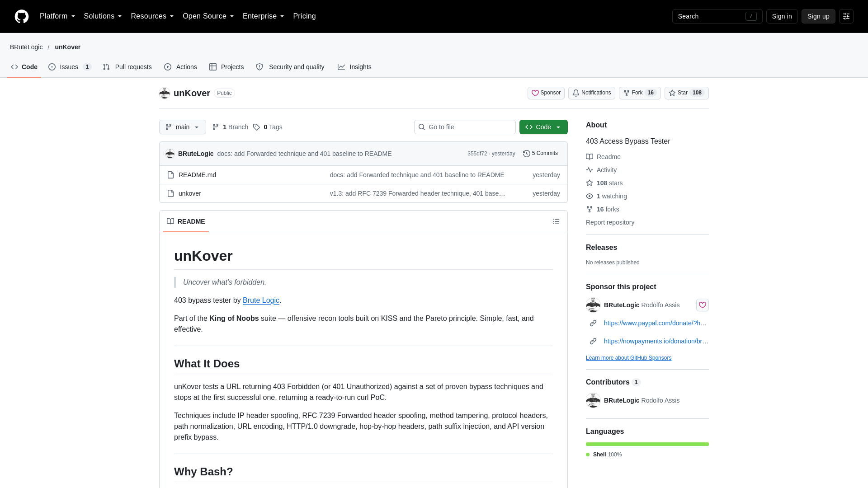
Task: Open commit hash 355df72
Action: (x=477, y=154)
